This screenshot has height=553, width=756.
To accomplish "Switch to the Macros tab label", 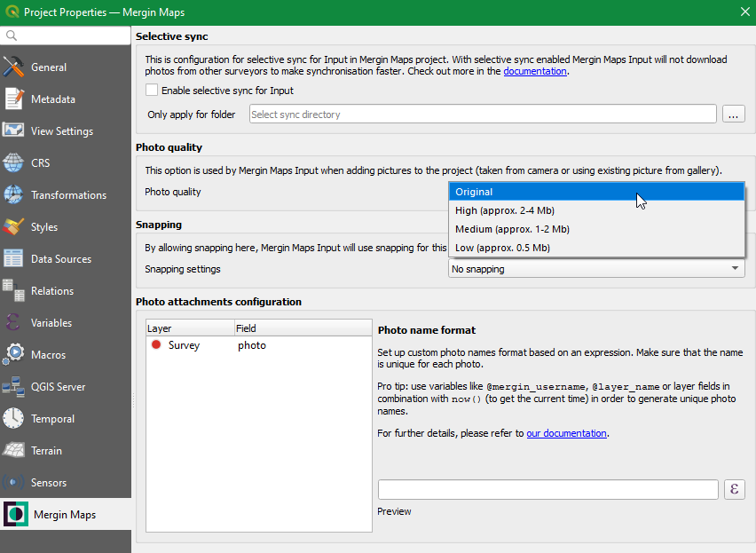I will click(x=48, y=355).
